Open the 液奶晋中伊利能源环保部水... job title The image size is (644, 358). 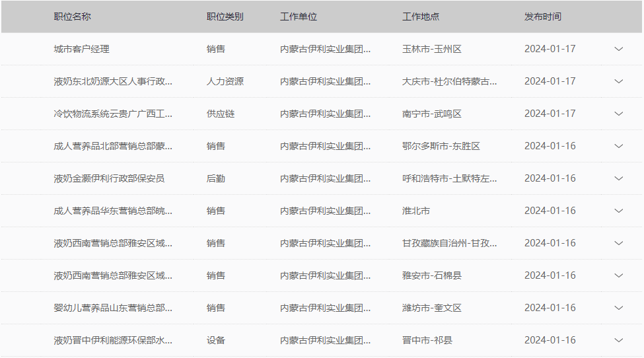[x=113, y=340]
